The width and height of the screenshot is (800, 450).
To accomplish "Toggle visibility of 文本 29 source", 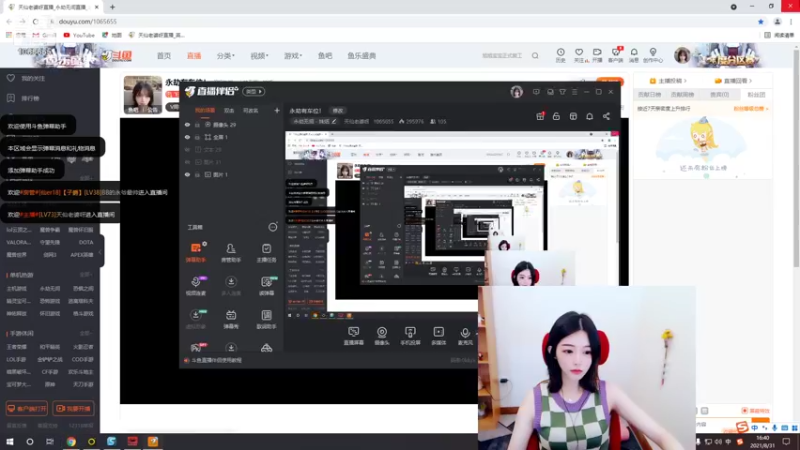I will pyautogui.click(x=187, y=149).
